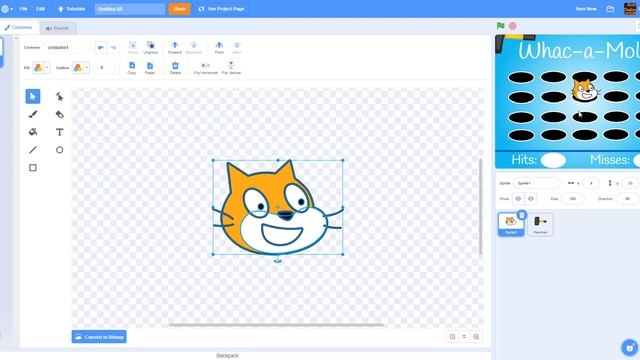Reset the canvas zoom

point(464,337)
